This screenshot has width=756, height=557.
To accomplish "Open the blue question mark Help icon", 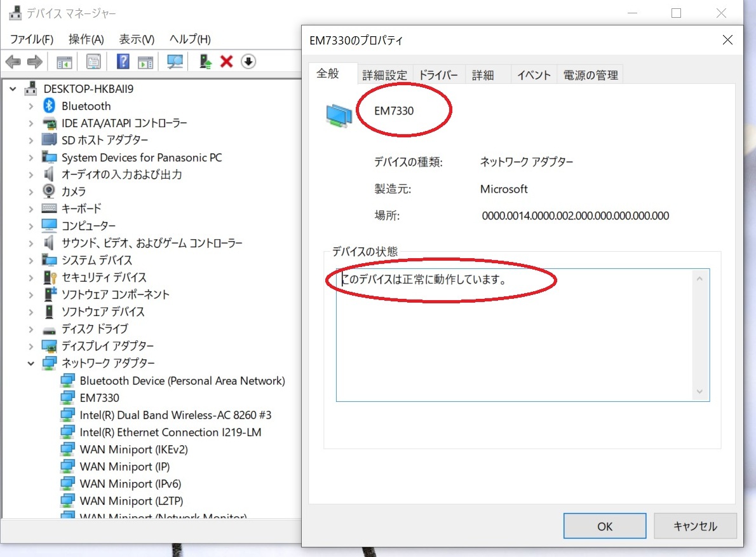I will 123,62.
